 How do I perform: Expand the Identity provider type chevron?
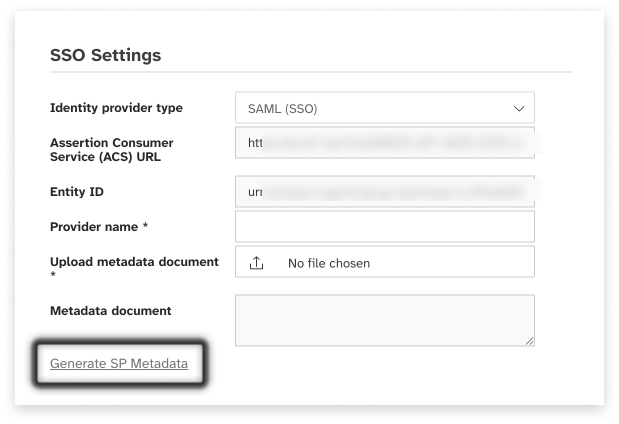(519, 108)
